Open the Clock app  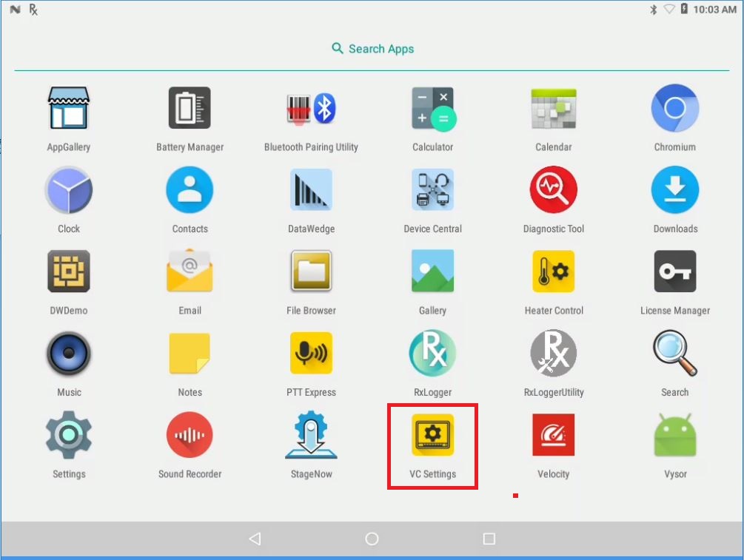tap(69, 189)
